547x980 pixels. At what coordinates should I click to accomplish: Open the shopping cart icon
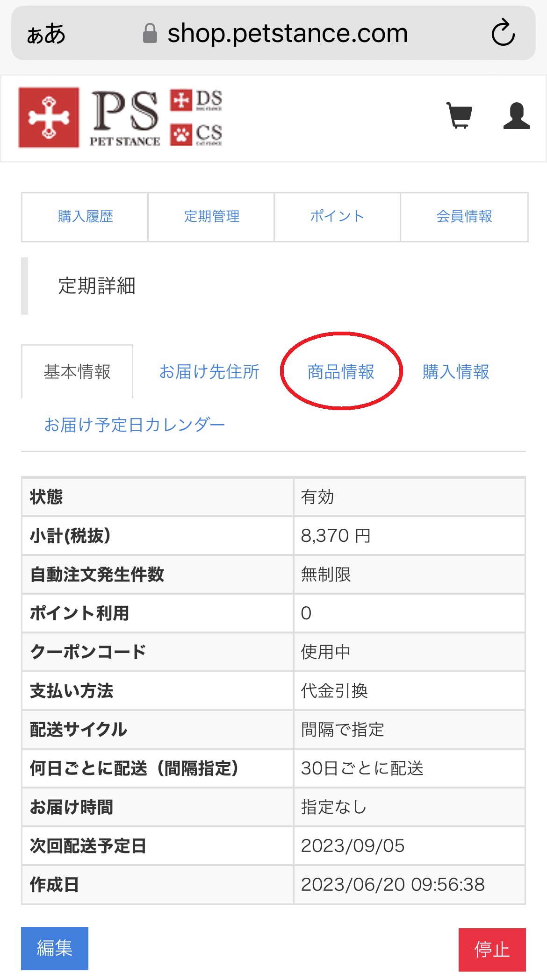coord(459,115)
